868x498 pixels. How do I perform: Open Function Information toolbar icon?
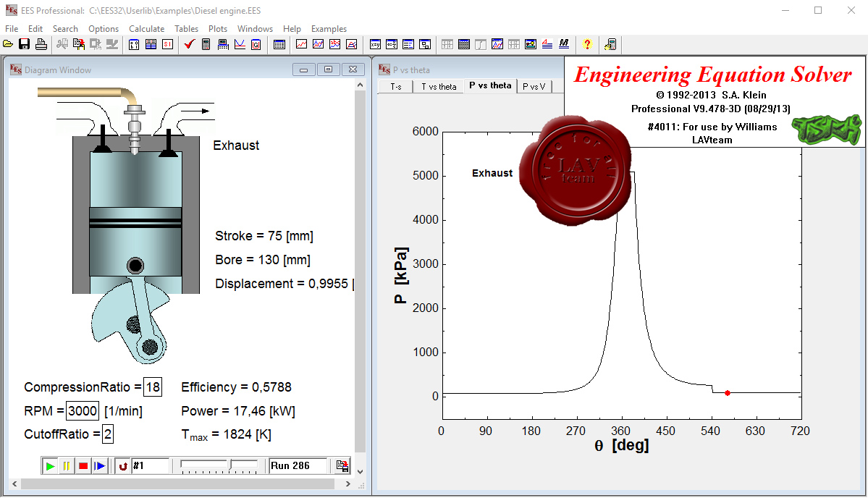(x=151, y=44)
